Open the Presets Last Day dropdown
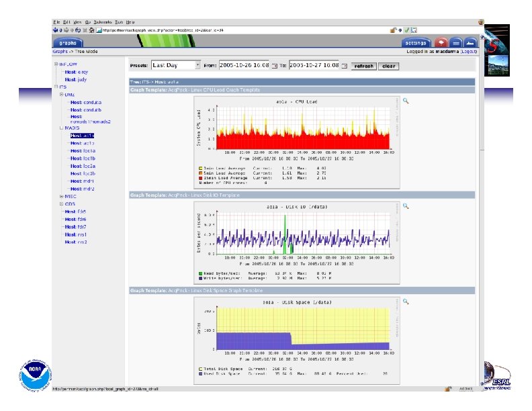Image resolution: width=532 pixels, height=411 pixels. click(x=176, y=65)
